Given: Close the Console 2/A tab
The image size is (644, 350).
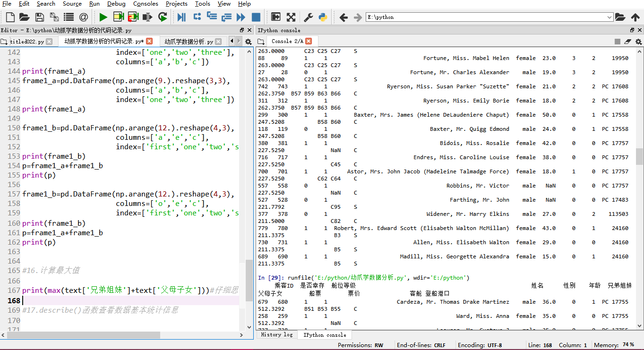Looking at the screenshot, I should 309,42.
